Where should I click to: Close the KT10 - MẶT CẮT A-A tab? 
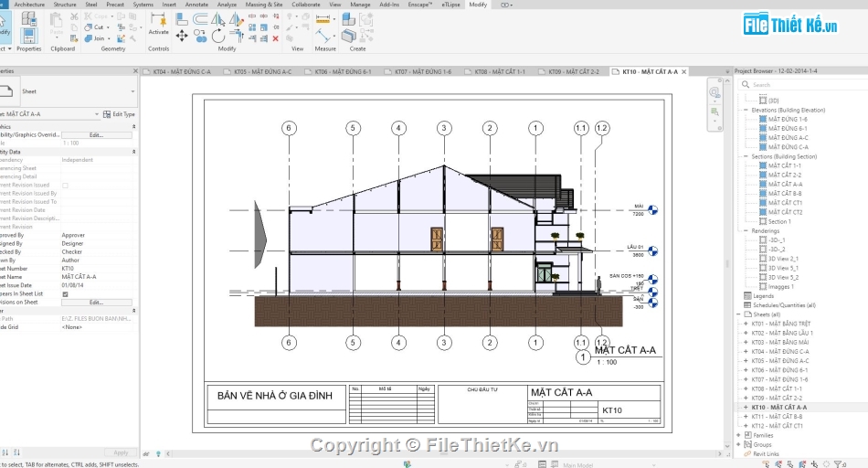click(684, 72)
